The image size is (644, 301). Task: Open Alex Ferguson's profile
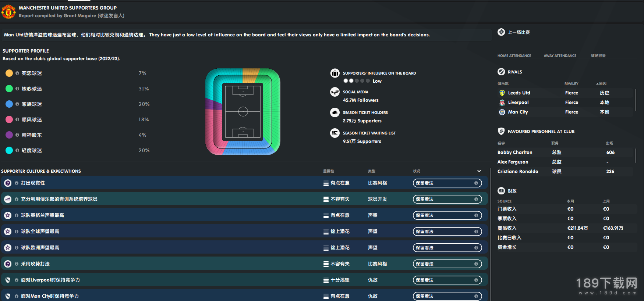[x=513, y=162]
